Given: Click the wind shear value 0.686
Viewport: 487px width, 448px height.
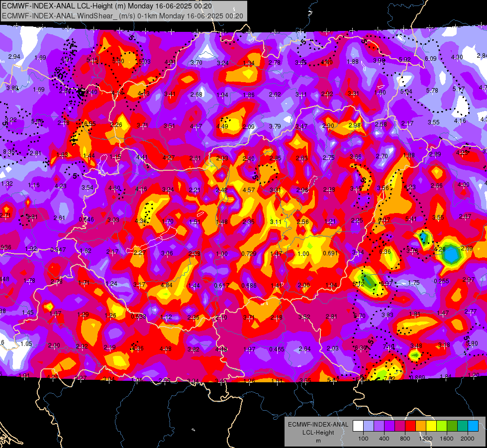Looking at the screenshot, I should (x=249, y=285).
